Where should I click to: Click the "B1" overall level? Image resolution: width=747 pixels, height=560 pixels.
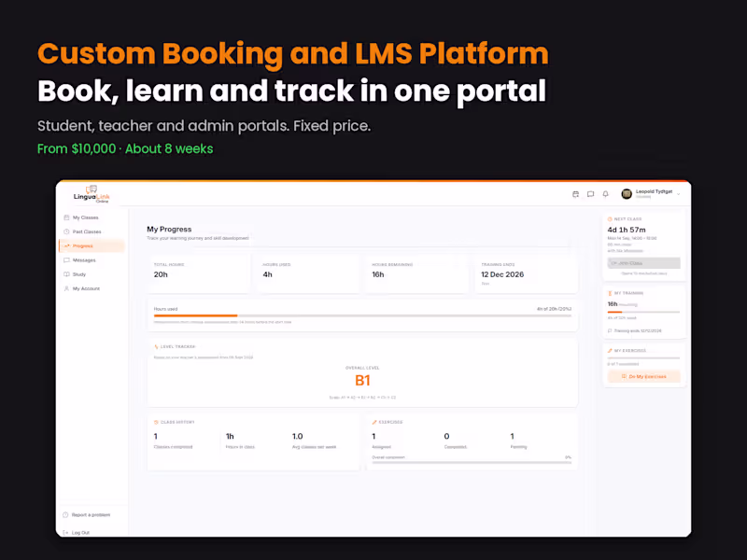(x=362, y=381)
